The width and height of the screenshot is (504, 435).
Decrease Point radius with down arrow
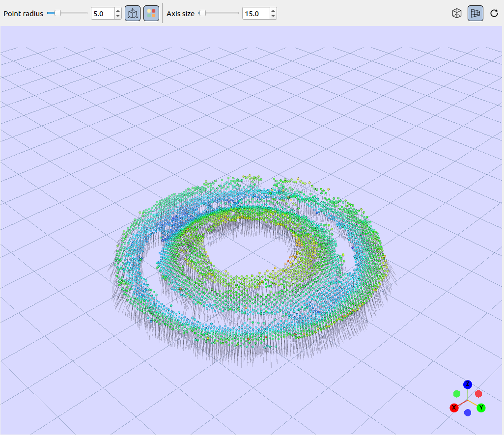[x=118, y=16]
